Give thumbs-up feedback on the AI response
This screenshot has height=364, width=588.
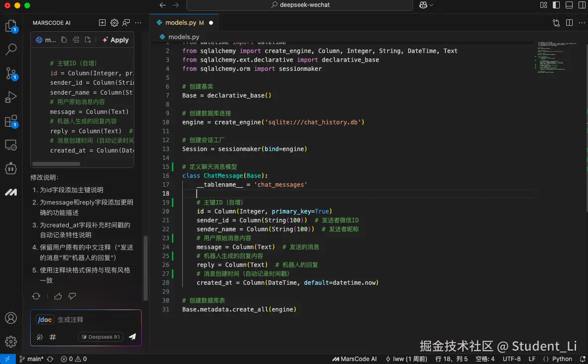pyautogui.click(x=58, y=296)
